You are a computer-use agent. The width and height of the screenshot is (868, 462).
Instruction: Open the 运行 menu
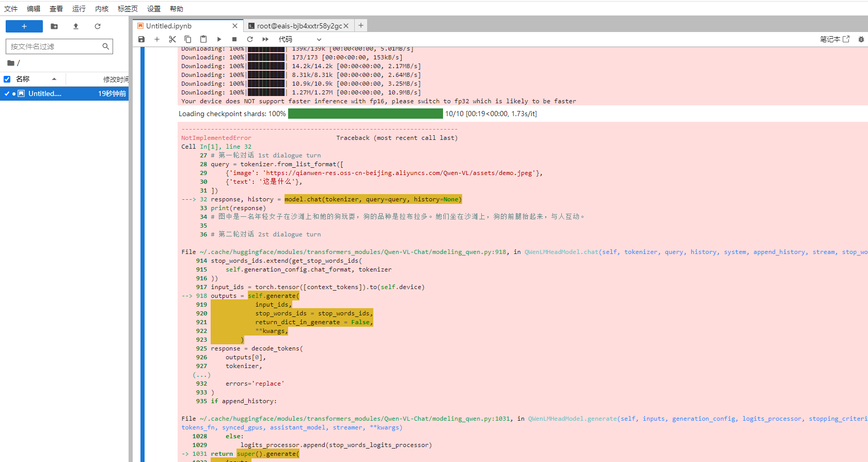click(79, 9)
